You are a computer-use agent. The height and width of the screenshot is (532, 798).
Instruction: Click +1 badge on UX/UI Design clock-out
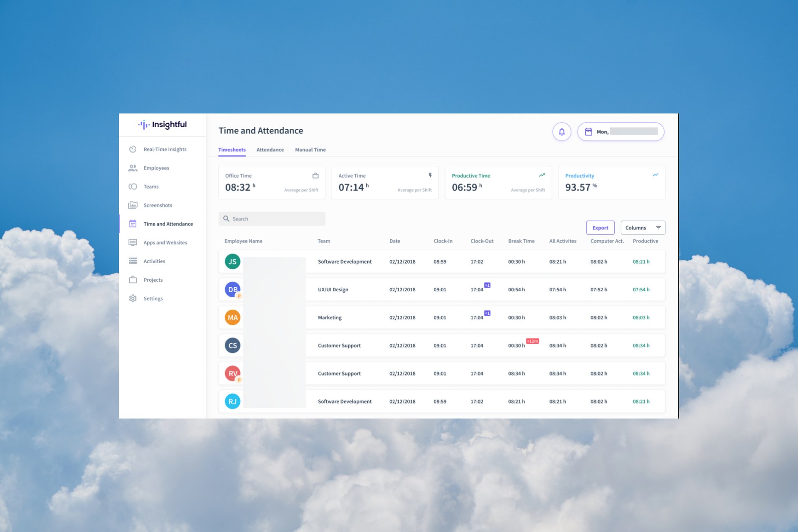tap(487, 285)
